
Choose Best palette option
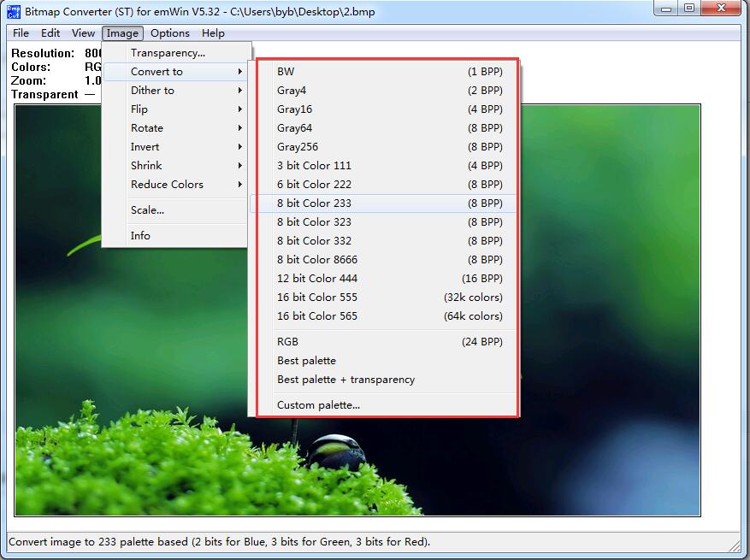(384, 361)
